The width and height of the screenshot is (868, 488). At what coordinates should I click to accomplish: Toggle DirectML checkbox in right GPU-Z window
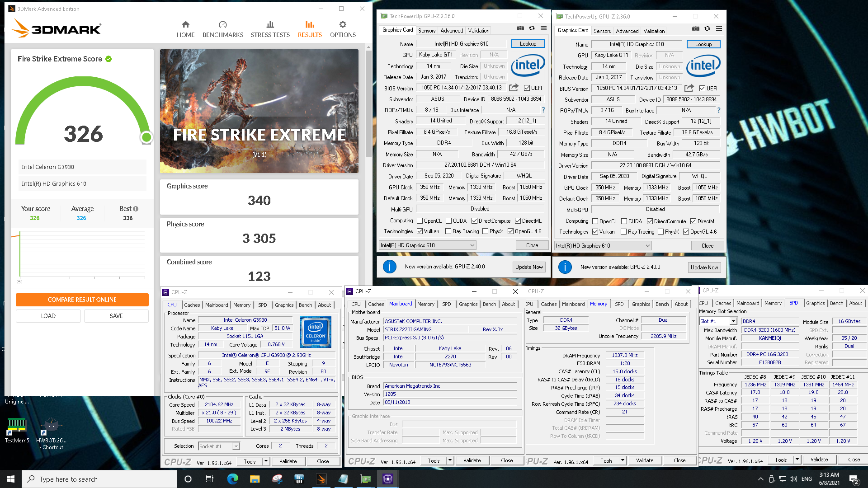click(693, 221)
